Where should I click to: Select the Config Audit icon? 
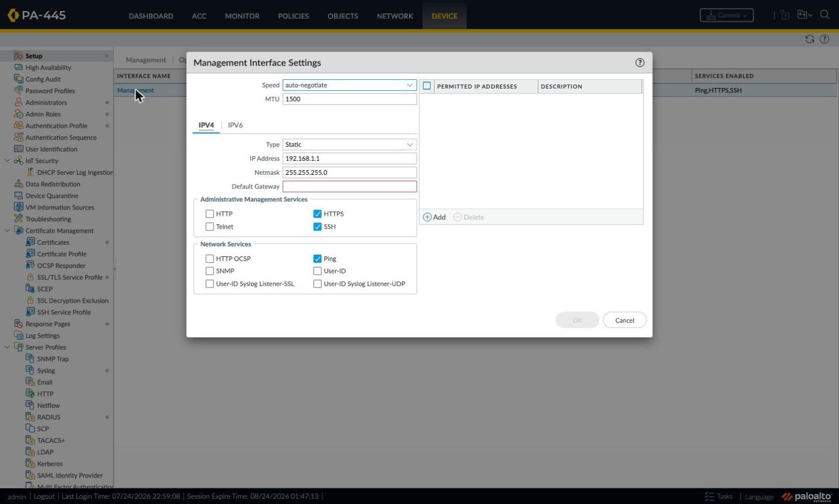[18, 79]
